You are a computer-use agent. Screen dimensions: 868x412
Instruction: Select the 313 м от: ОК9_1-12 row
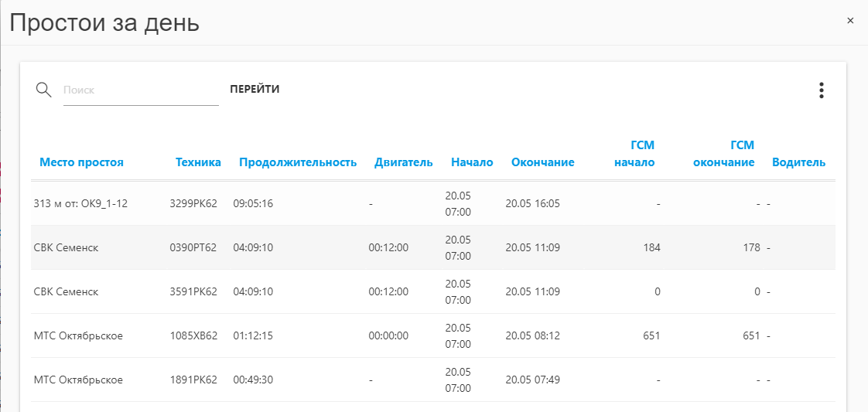point(433,203)
